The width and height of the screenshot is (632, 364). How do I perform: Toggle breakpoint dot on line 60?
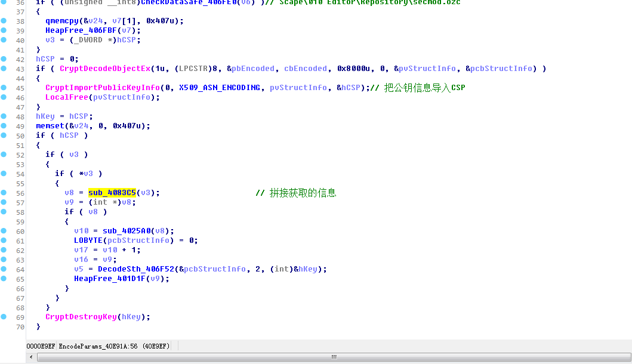coord(4,231)
